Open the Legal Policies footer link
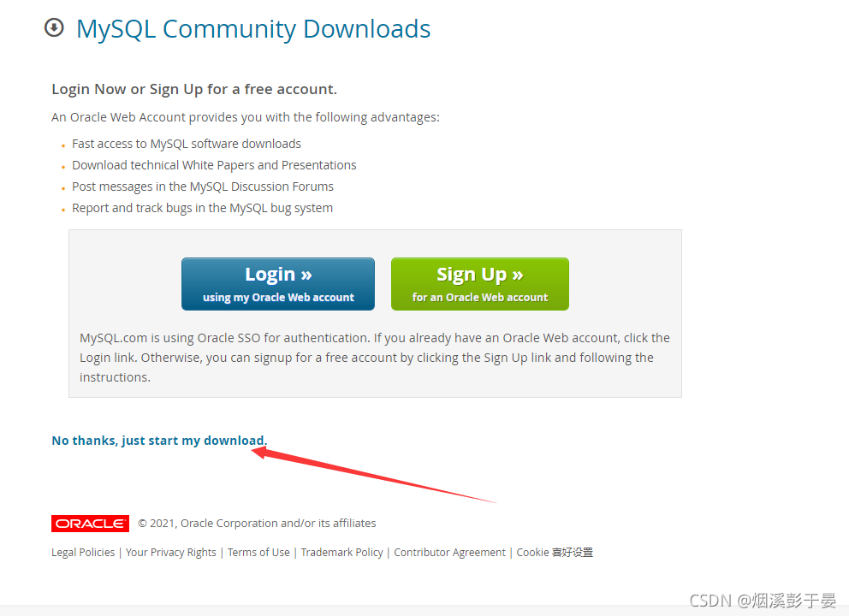849x616 pixels. [83, 552]
